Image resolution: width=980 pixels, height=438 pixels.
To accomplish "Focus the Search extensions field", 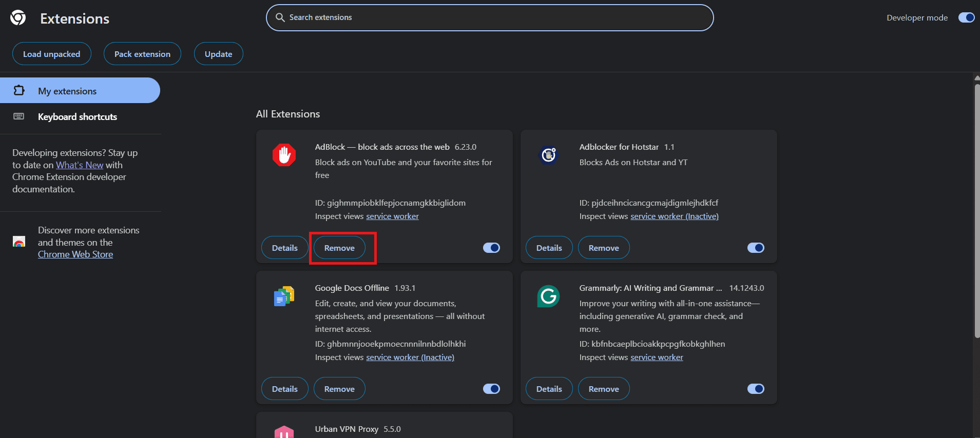I will 490,17.
